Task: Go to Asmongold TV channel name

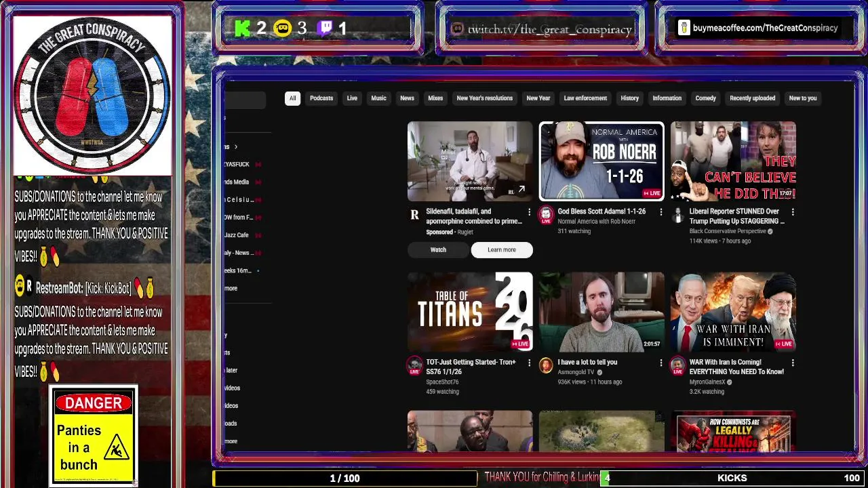Action: [x=576, y=372]
